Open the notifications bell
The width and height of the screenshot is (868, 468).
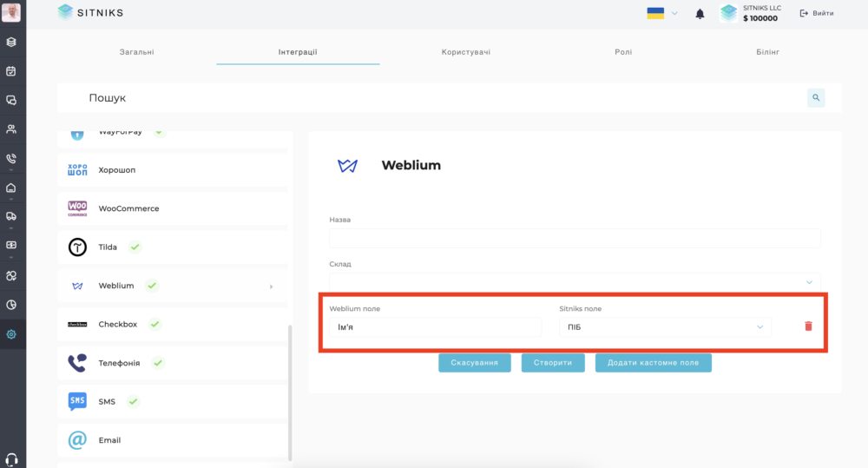(700, 14)
